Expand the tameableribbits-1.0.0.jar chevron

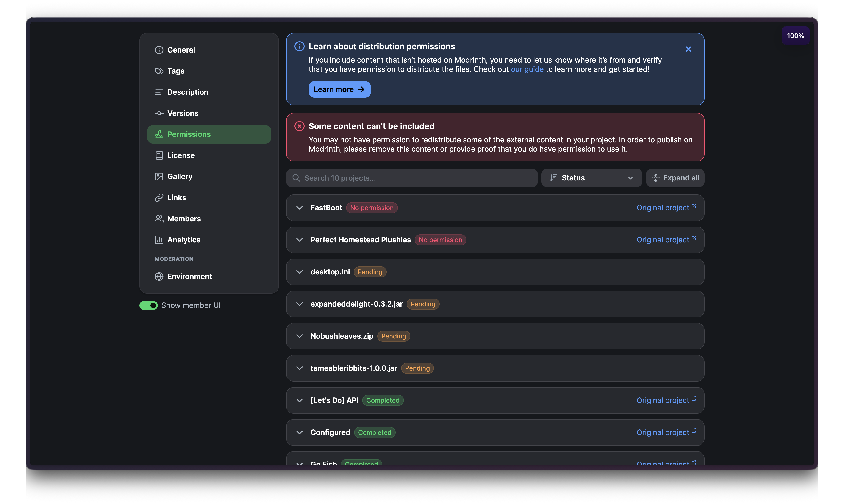(x=299, y=368)
